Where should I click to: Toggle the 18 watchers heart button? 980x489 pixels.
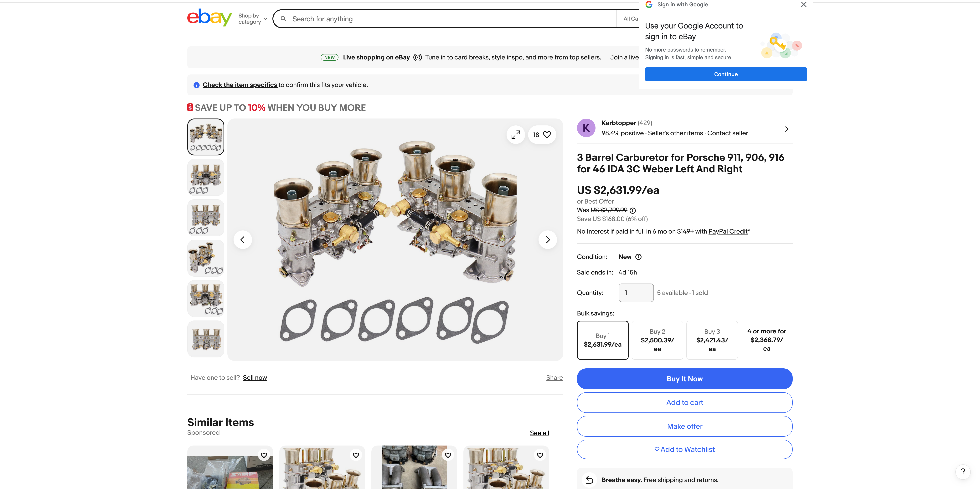542,135
